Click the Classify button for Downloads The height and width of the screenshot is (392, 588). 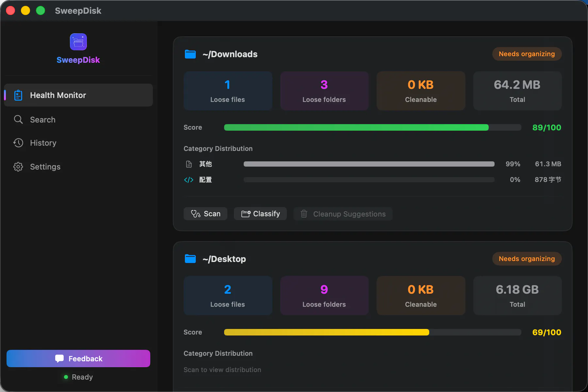point(260,214)
